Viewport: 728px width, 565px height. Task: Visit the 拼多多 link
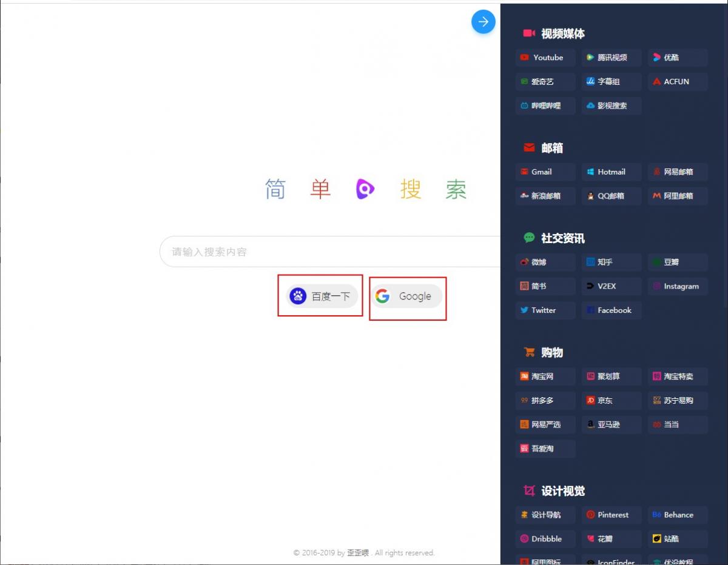point(545,400)
